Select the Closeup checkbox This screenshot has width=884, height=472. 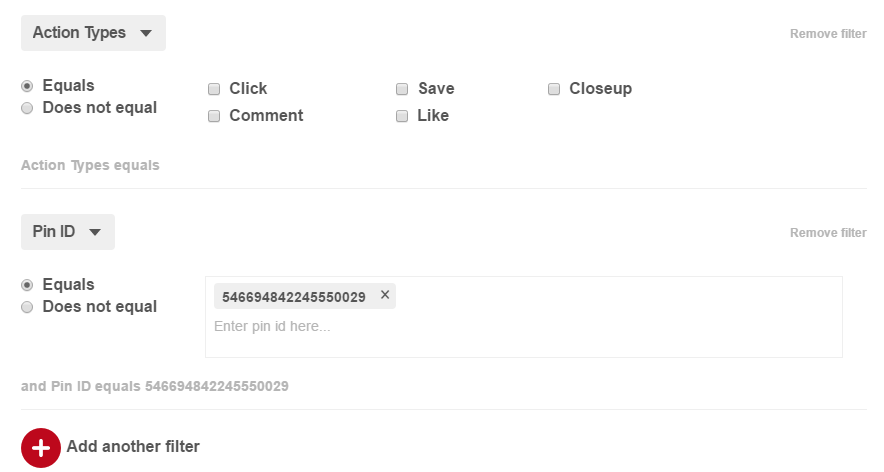pos(554,89)
